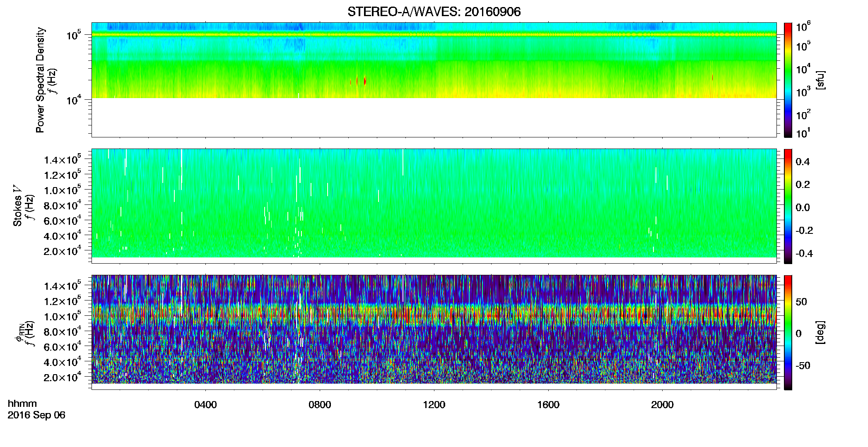The height and width of the screenshot is (447, 868).
Task: Click the 10^5 tick in the top panel
Action: tap(73, 35)
